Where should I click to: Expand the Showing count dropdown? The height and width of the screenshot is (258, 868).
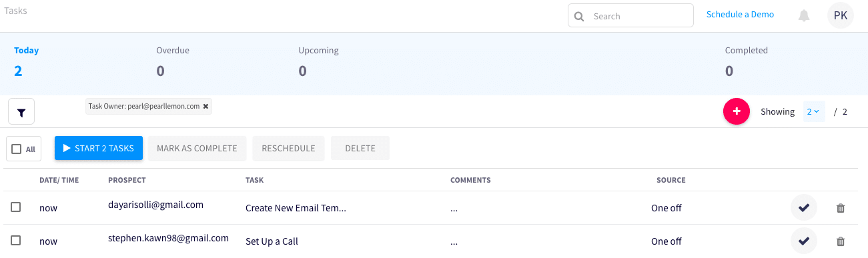[x=813, y=111]
